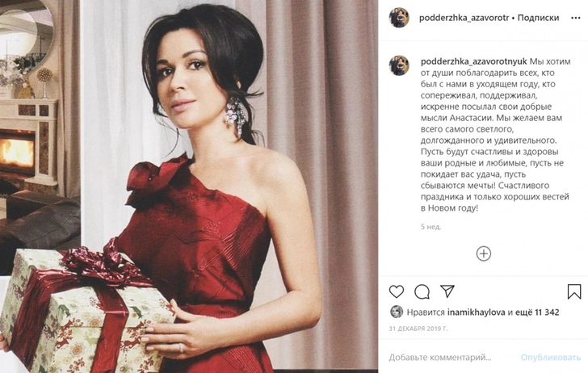Open podderzhka_azavorotr username in header

point(464,18)
